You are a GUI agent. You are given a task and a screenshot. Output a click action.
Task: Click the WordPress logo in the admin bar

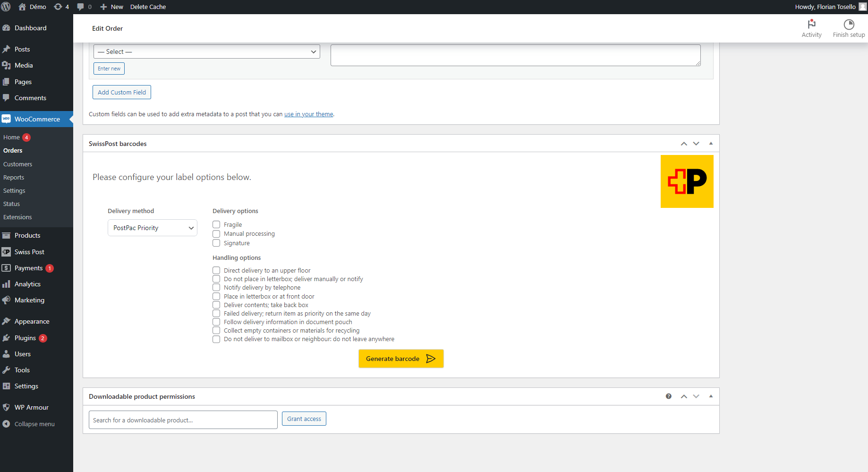[x=5, y=7]
